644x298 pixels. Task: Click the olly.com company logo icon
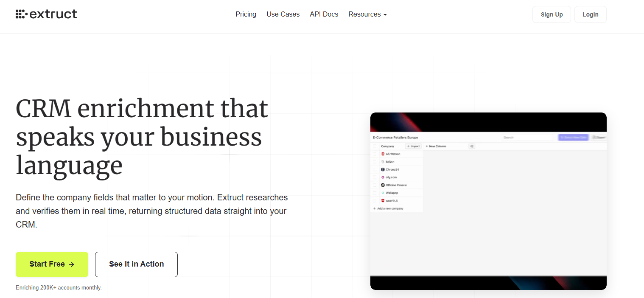383,177
